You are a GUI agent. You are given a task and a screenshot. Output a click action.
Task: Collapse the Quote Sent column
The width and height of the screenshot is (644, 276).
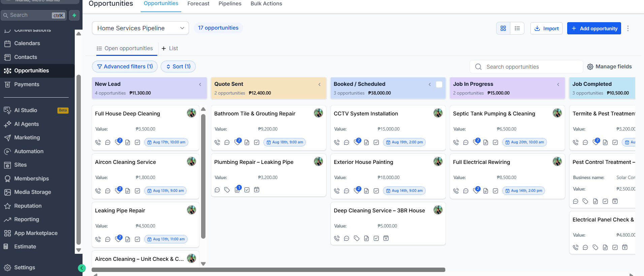[x=319, y=84]
